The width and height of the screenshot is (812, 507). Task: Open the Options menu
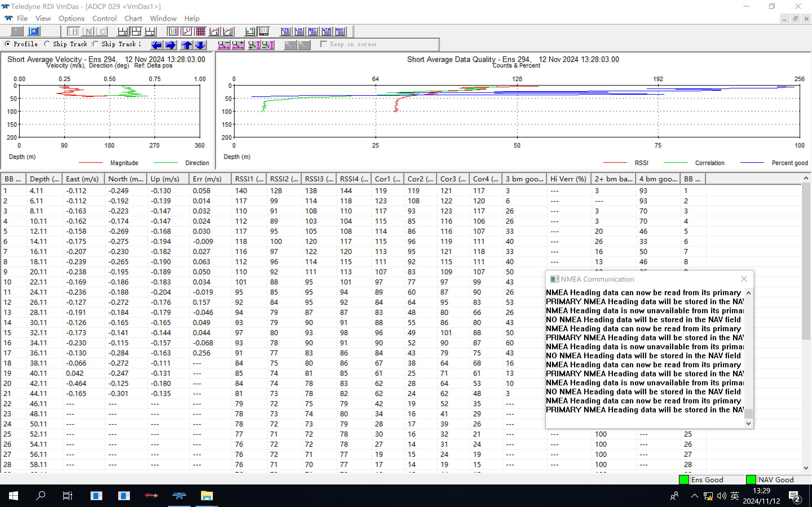(x=71, y=18)
